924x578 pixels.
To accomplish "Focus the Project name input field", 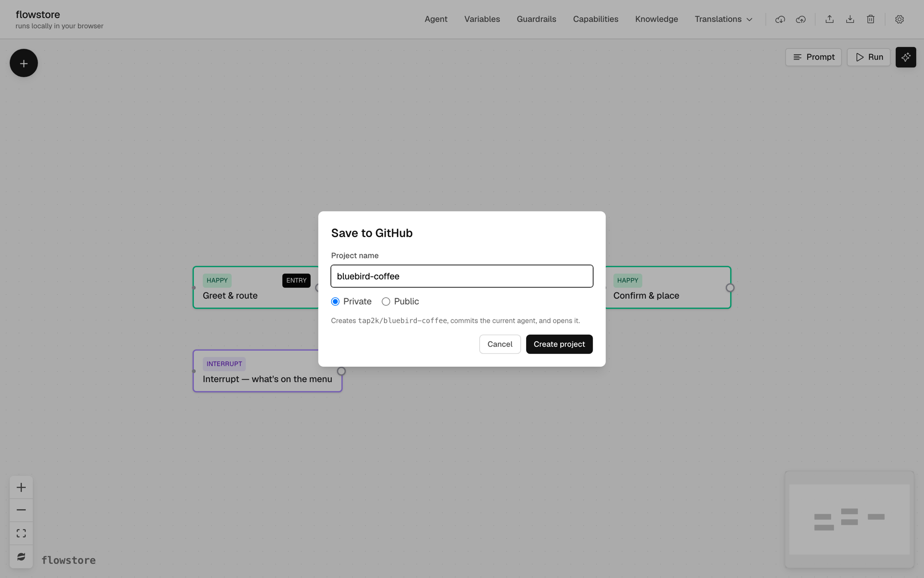I will tap(462, 276).
